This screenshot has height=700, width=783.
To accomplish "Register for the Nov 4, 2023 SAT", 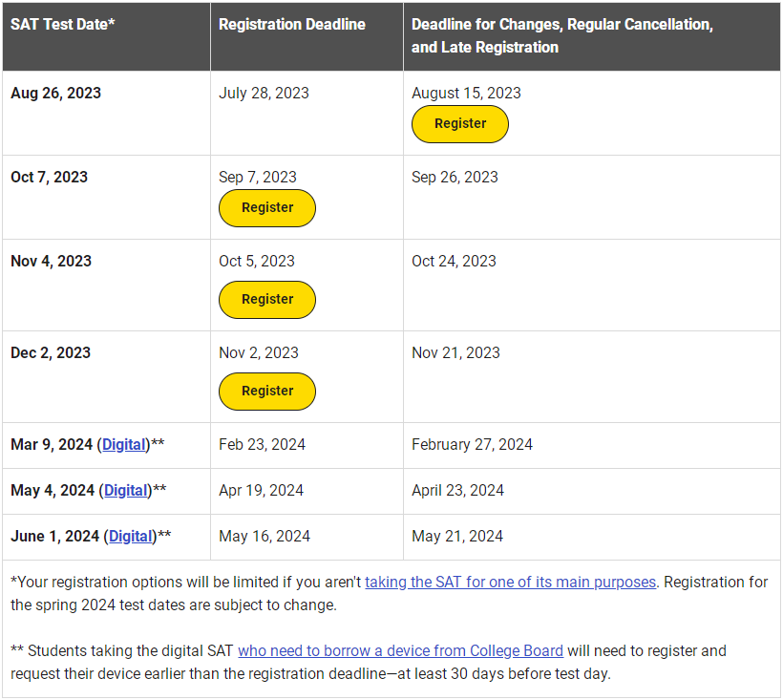I will coord(267,300).
